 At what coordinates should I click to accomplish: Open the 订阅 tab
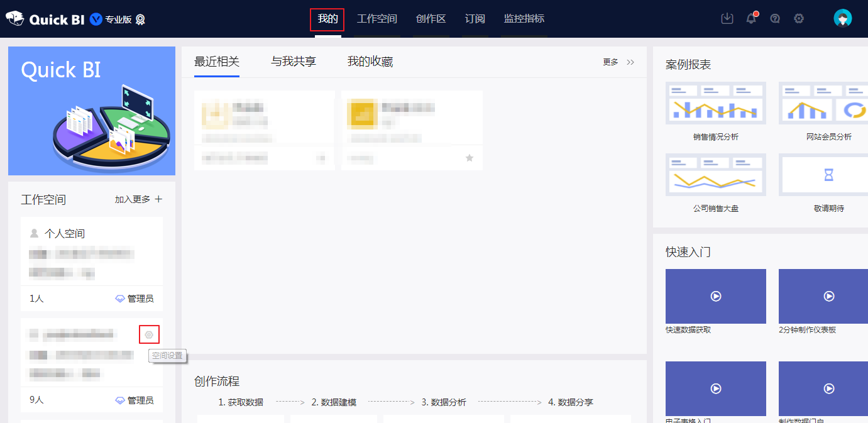point(475,19)
